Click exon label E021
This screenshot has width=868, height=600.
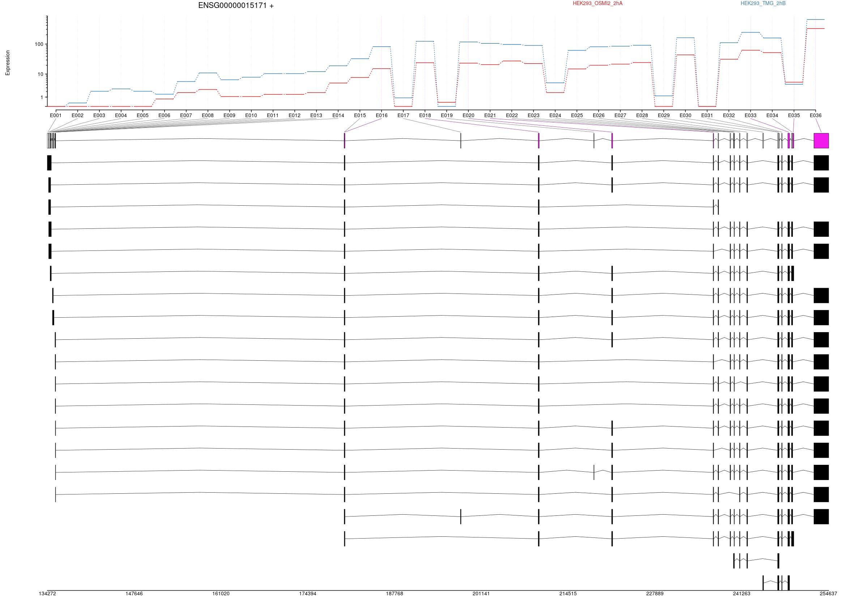490,115
